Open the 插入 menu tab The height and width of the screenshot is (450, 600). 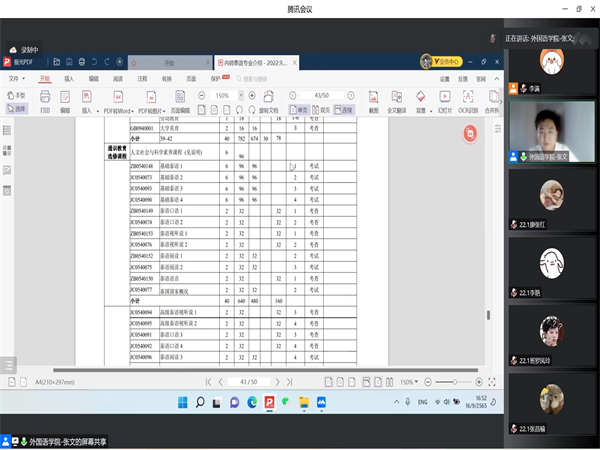[x=69, y=77]
